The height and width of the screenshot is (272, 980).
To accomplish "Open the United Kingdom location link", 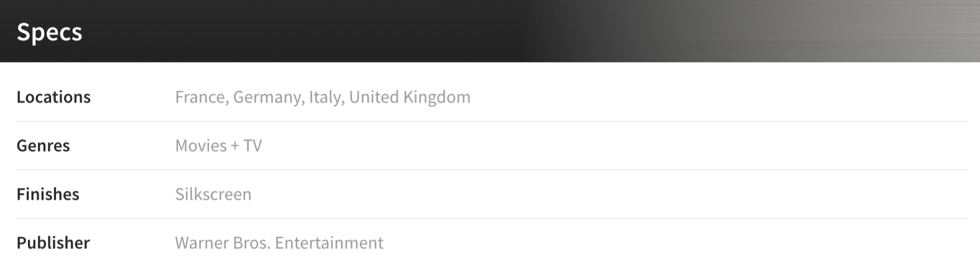I will pyautogui.click(x=410, y=97).
